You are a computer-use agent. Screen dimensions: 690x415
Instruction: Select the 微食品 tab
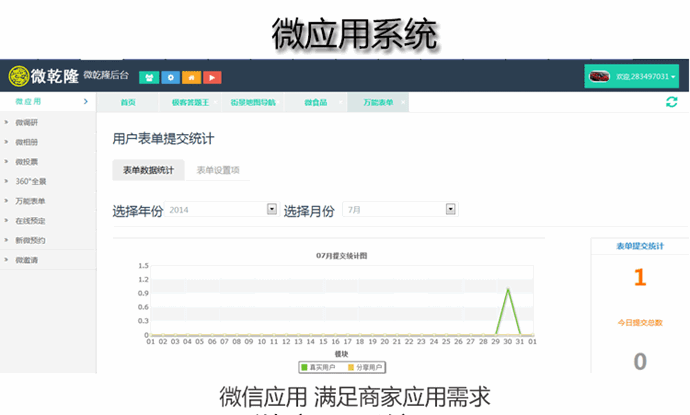click(314, 102)
